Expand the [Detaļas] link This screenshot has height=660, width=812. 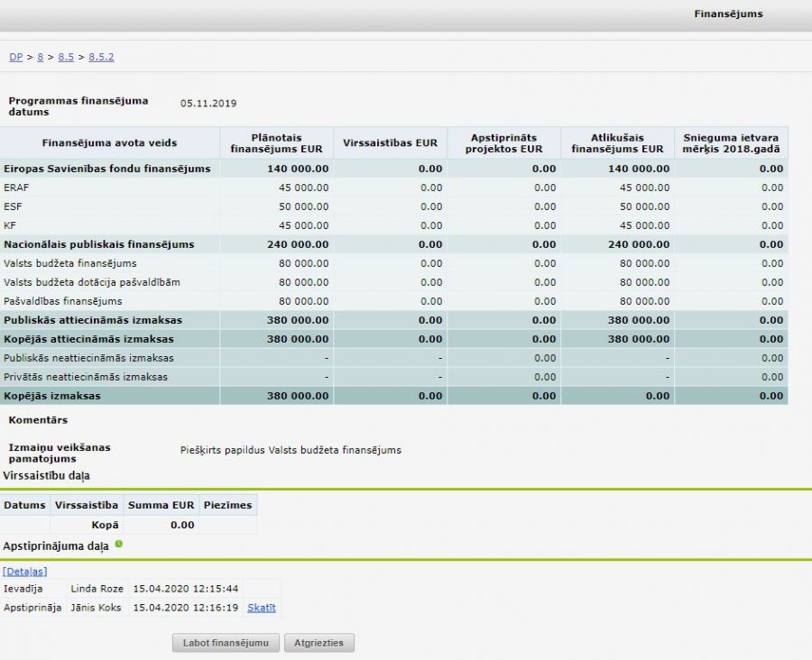(25, 571)
